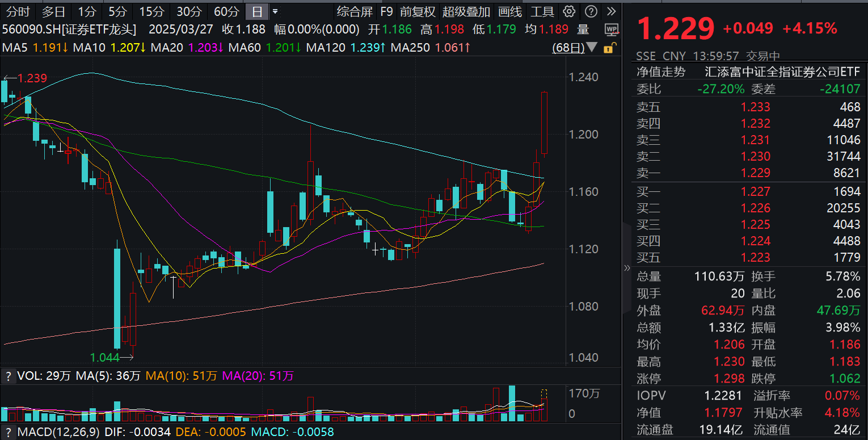Open the VOL indicator help question mark
The width and height of the screenshot is (868, 440).
(8, 376)
